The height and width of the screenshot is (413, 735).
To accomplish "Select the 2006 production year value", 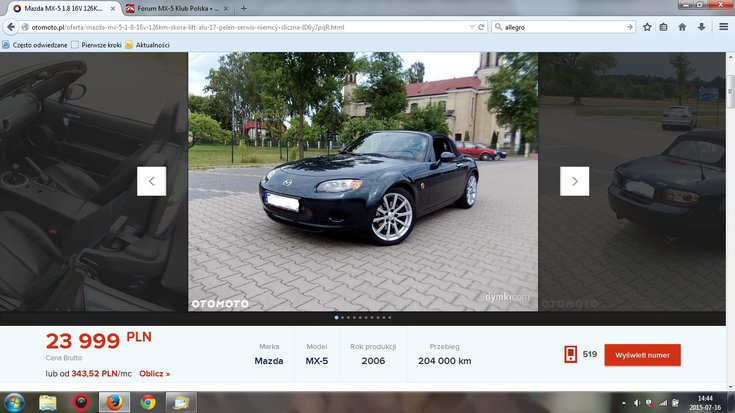I will pyautogui.click(x=373, y=361).
